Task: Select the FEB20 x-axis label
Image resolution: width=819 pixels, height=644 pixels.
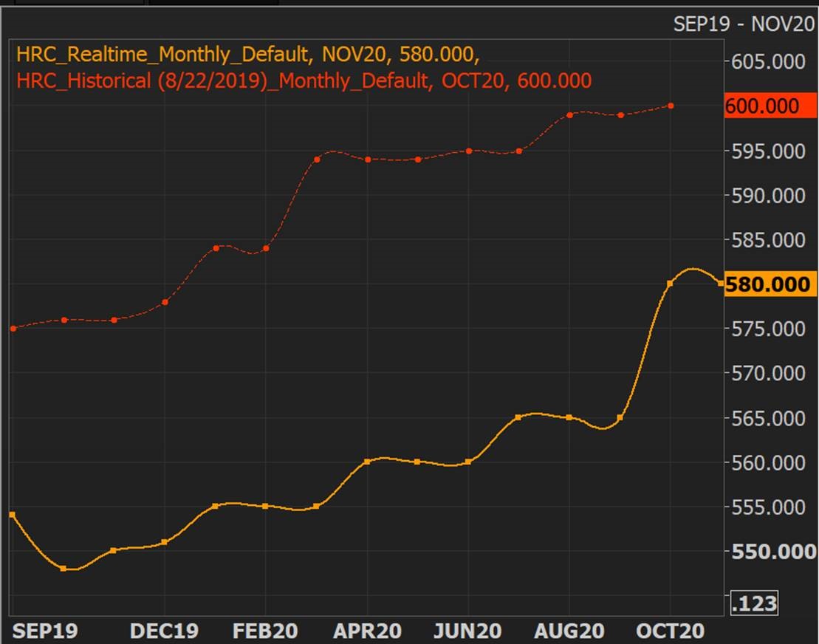Action: (x=265, y=631)
